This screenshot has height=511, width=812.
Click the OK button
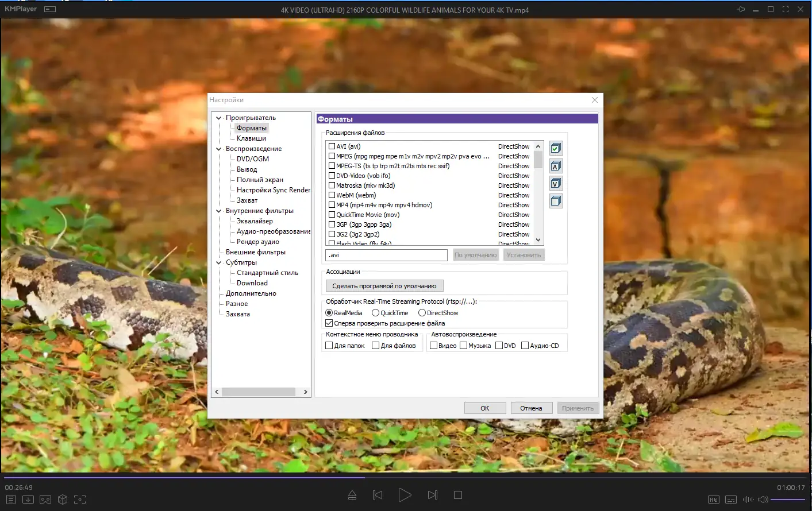point(485,408)
